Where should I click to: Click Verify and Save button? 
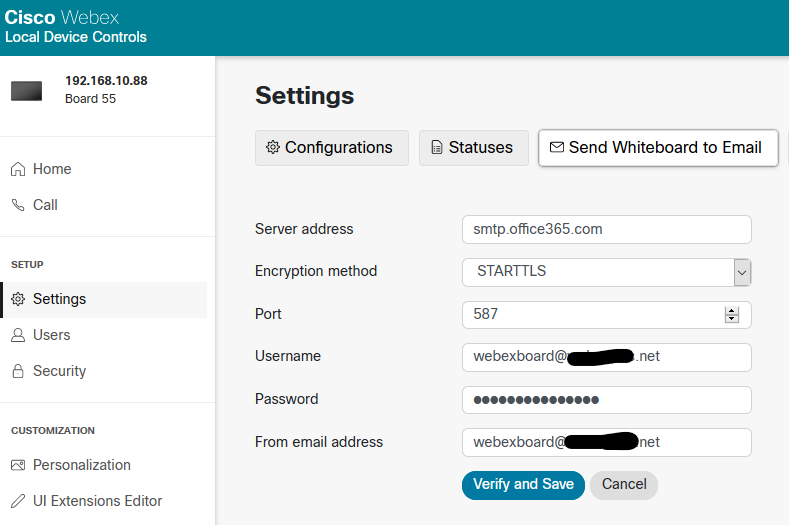[523, 485]
